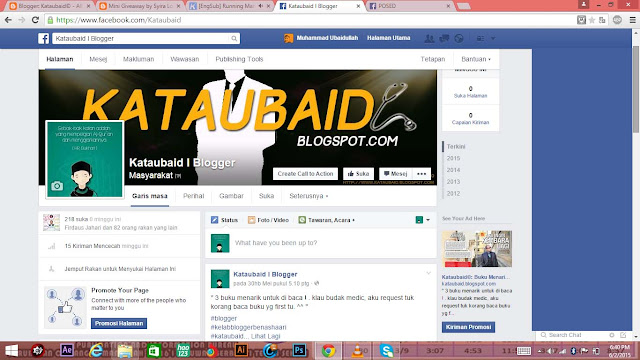Open File Explorer from the taskbar
This screenshot has width=640, height=360.
[125, 351]
